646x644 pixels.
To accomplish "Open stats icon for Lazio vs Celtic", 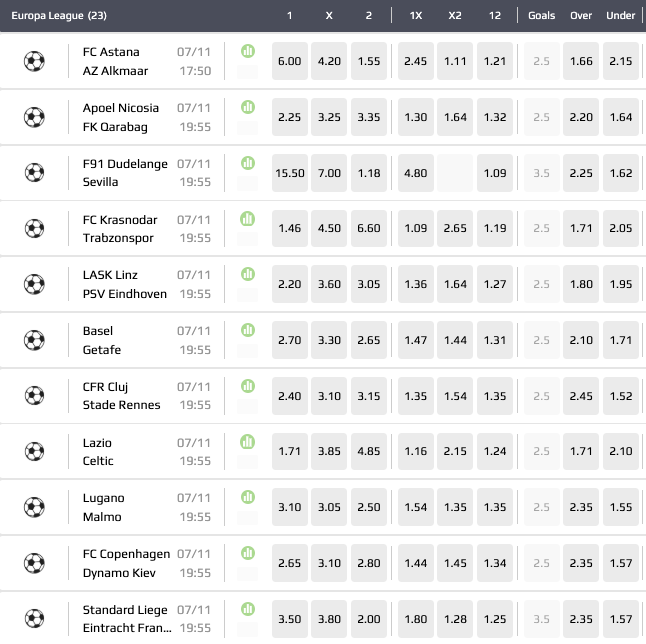I will click(x=248, y=442).
